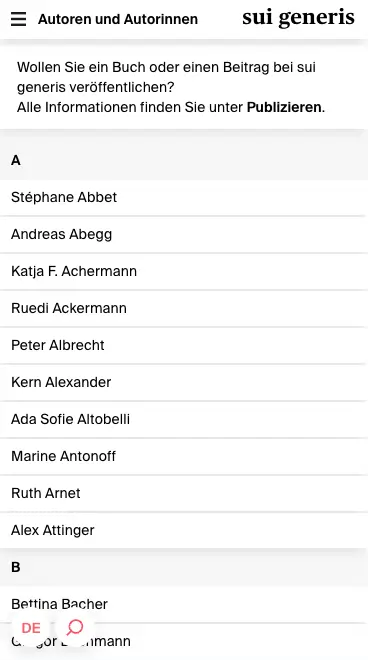368x660 pixels.
Task: View Alex Attinger's page
Action: point(184,530)
